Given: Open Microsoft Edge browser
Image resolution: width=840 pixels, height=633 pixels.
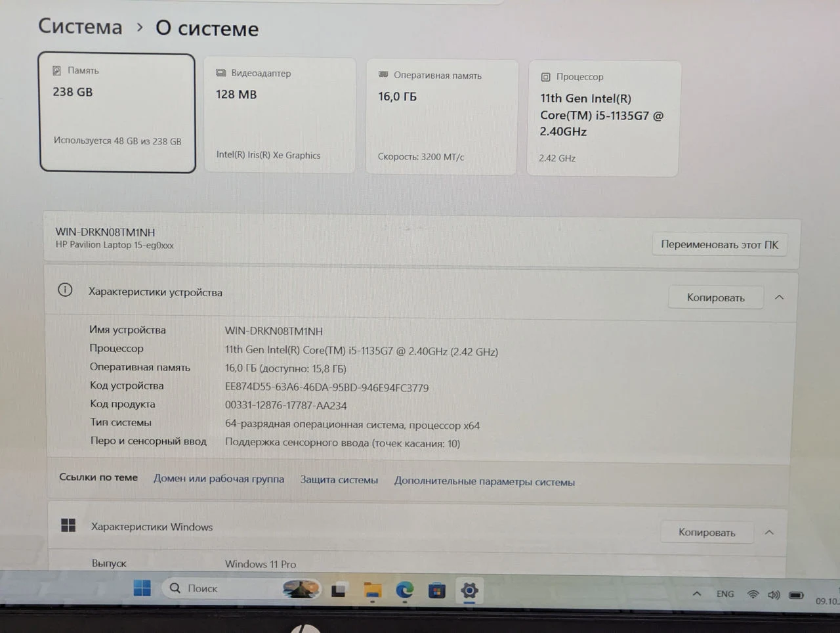Looking at the screenshot, I should coord(405,590).
